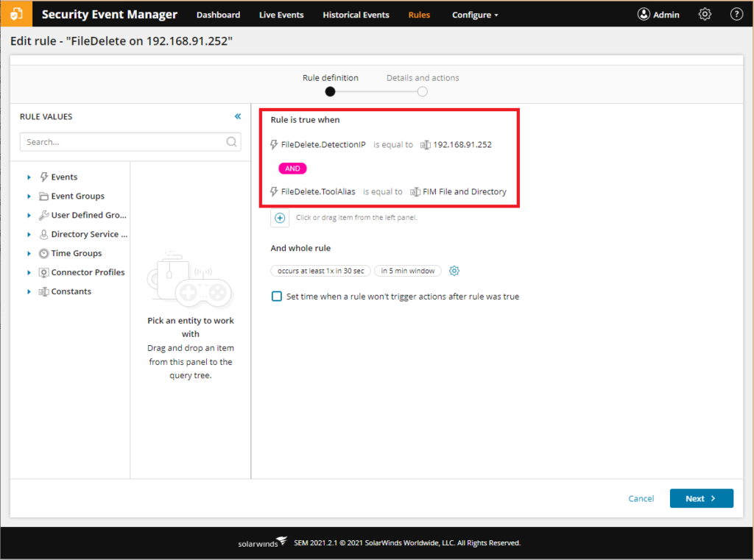The height and width of the screenshot is (560, 754).
Task: Click the 'occurs at least 1x in 30 sec' pill
Action: pos(321,271)
